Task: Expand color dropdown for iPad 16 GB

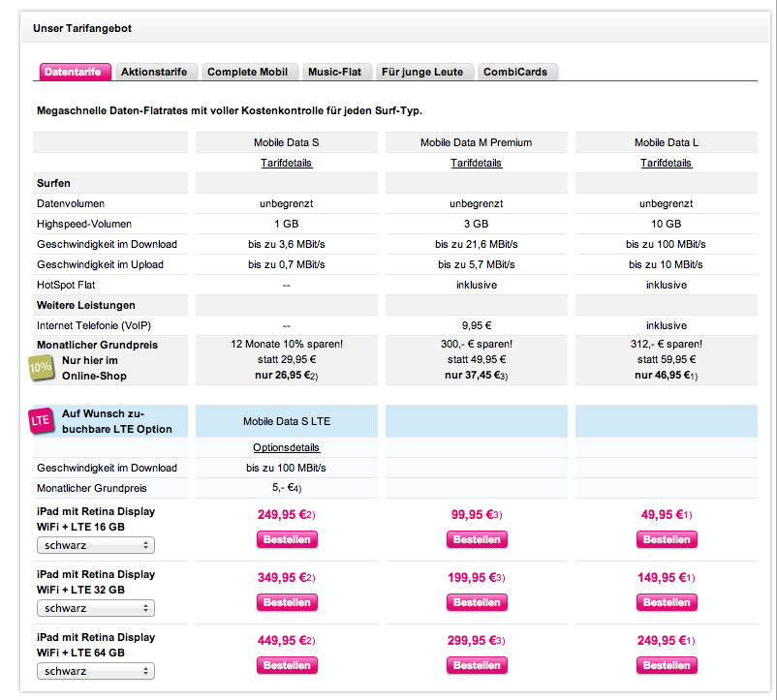Action: (96, 545)
